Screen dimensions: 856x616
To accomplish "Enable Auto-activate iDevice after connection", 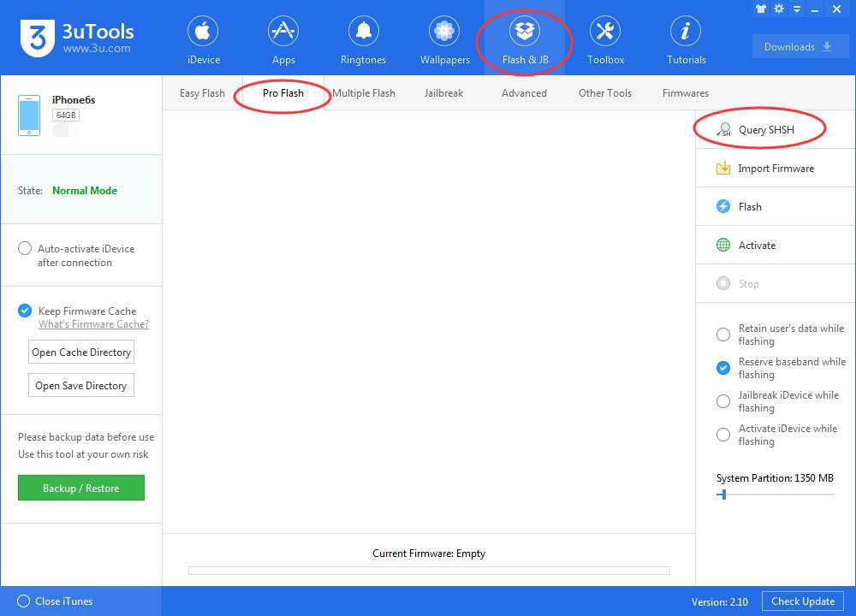I will (25, 249).
